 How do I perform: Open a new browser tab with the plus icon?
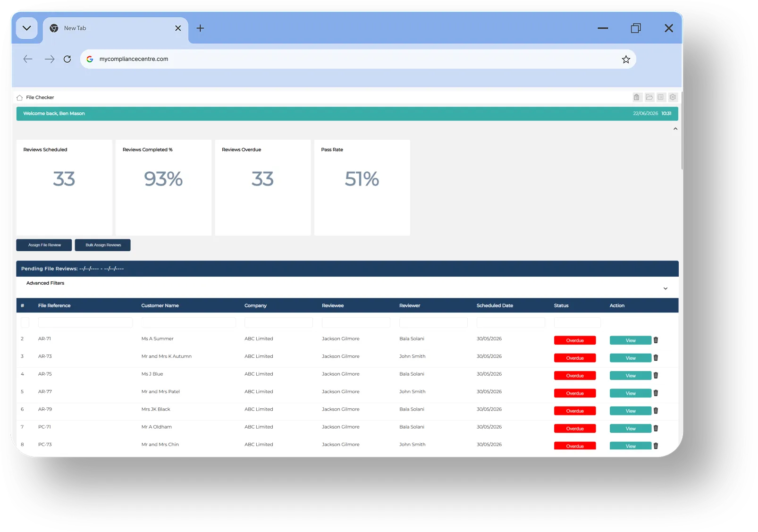(200, 28)
